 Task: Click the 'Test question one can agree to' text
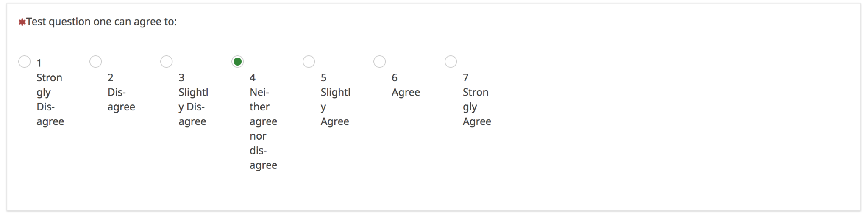coord(102,22)
